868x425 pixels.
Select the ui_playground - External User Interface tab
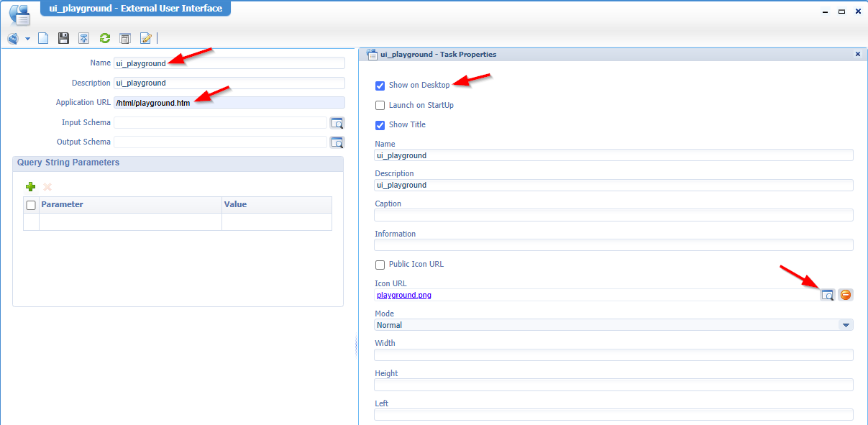point(135,9)
